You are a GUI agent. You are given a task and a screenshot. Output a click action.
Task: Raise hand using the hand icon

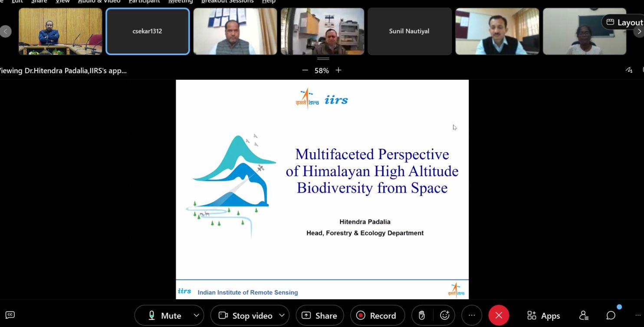pyautogui.click(x=421, y=315)
